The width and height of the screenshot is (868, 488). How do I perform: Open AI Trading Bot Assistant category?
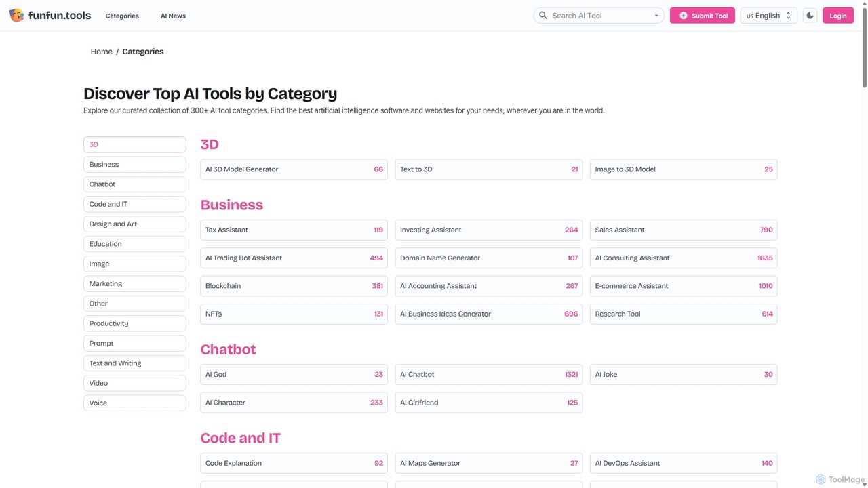pos(294,258)
